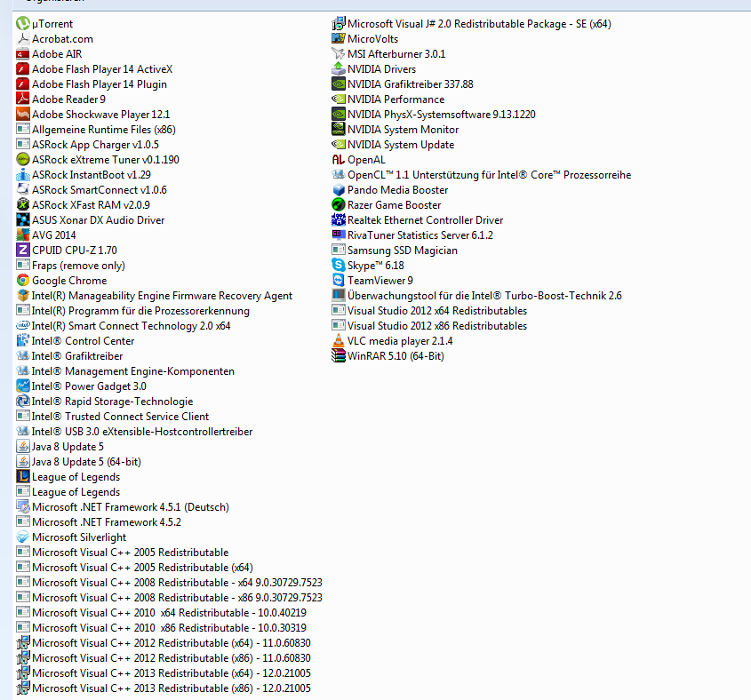Select Intel USB 3.0 eXtensible-Hostcontrollertreiber
Screen dimensions: 751x700
(134, 432)
